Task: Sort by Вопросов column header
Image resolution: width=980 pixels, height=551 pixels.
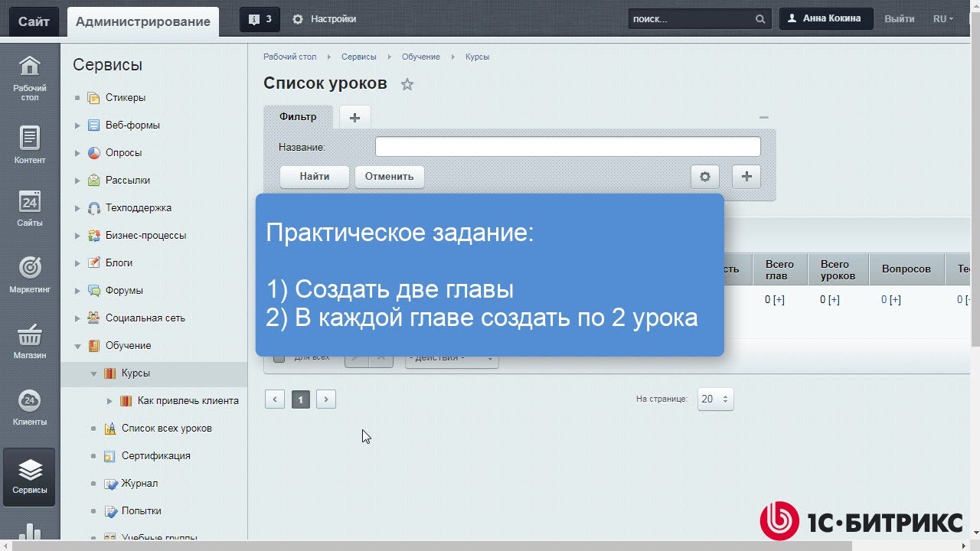Action: tap(906, 269)
